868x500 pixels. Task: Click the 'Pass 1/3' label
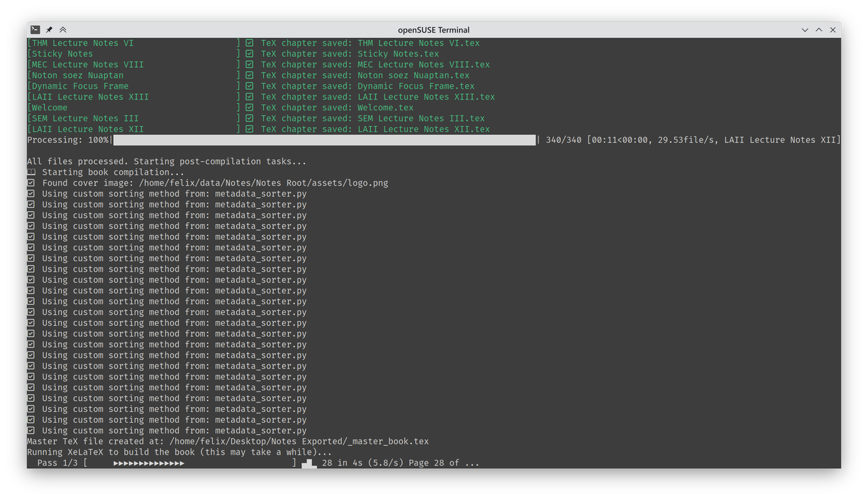coord(58,463)
